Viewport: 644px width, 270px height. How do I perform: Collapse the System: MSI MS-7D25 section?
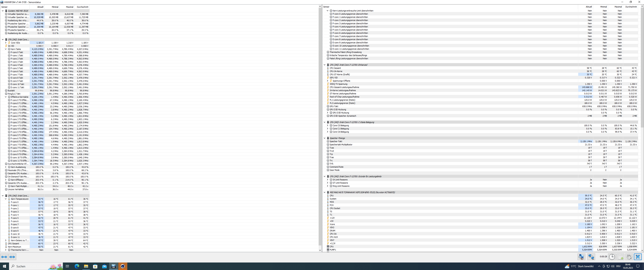[3, 11]
